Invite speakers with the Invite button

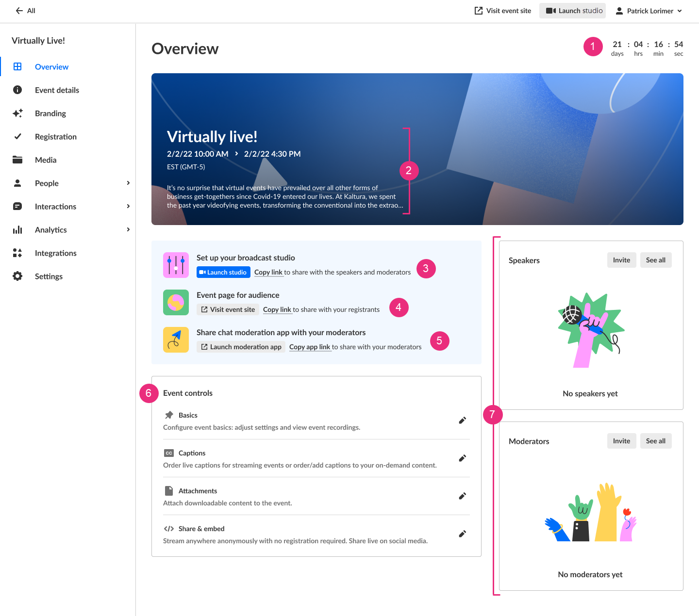click(621, 260)
